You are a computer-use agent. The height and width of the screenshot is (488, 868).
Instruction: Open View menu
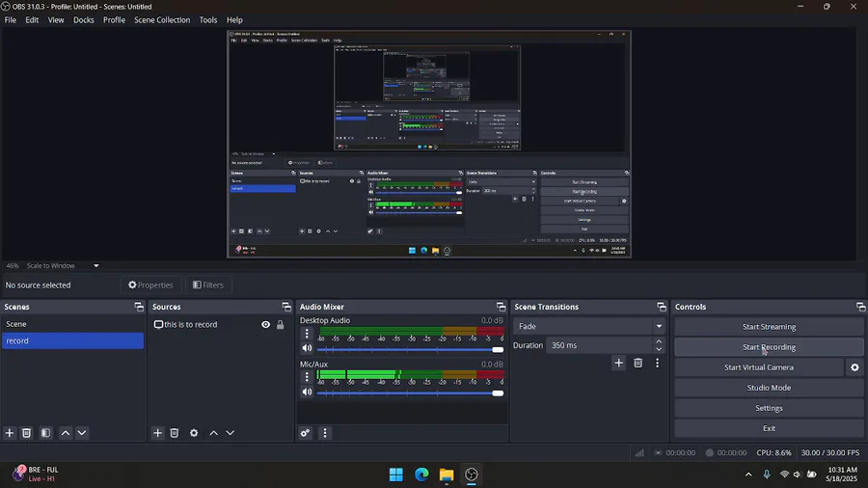pyautogui.click(x=56, y=20)
